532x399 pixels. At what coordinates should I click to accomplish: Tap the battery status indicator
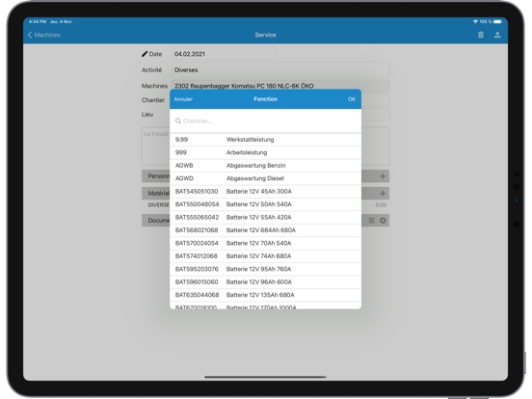click(497, 21)
